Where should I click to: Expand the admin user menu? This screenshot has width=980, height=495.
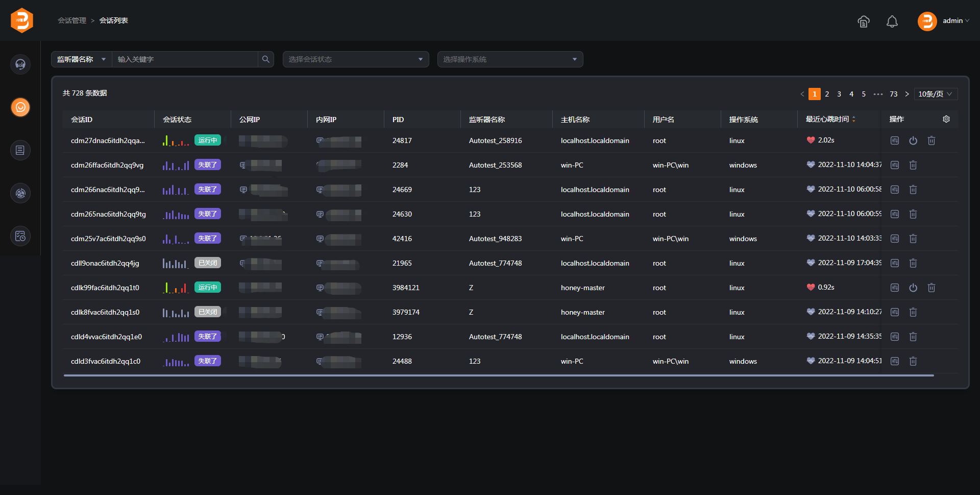[x=955, y=21]
